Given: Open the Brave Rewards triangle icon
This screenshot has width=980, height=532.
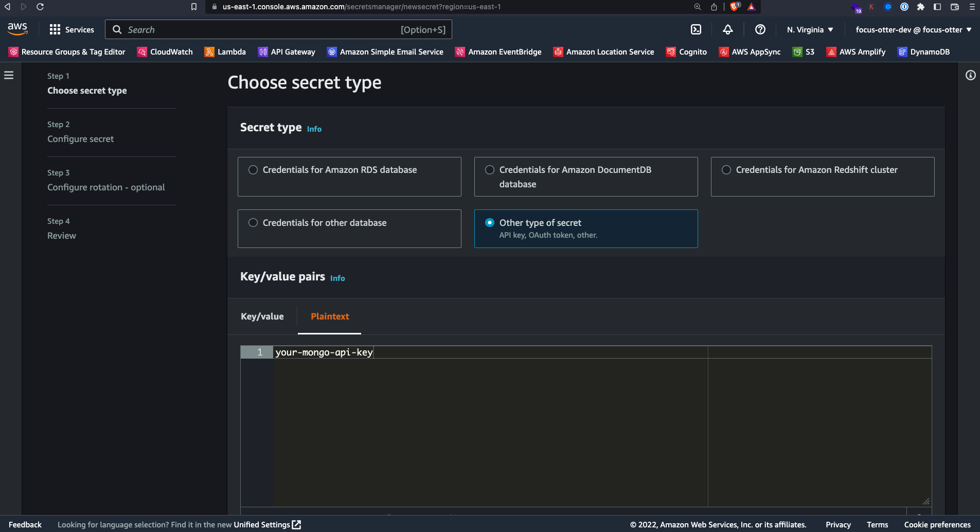Looking at the screenshot, I should (x=752, y=7).
